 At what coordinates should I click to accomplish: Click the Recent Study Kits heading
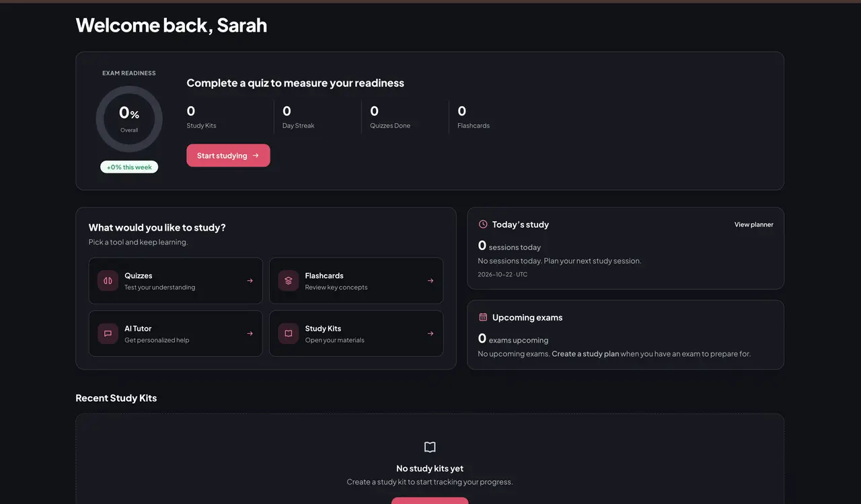(x=116, y=398)
